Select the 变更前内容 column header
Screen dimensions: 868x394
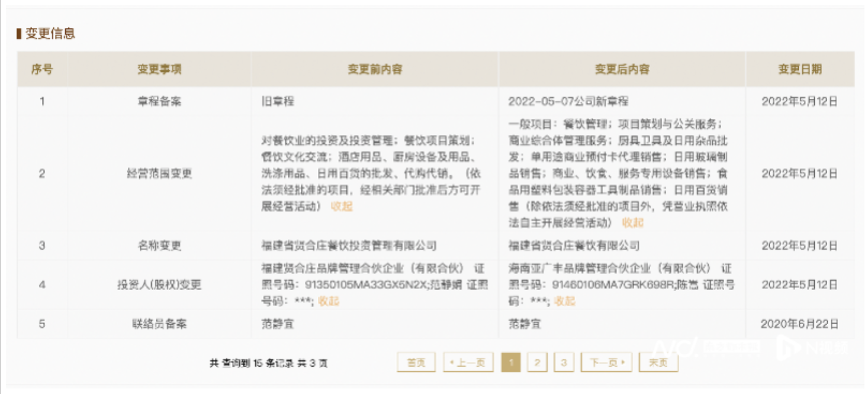(374, 69)
